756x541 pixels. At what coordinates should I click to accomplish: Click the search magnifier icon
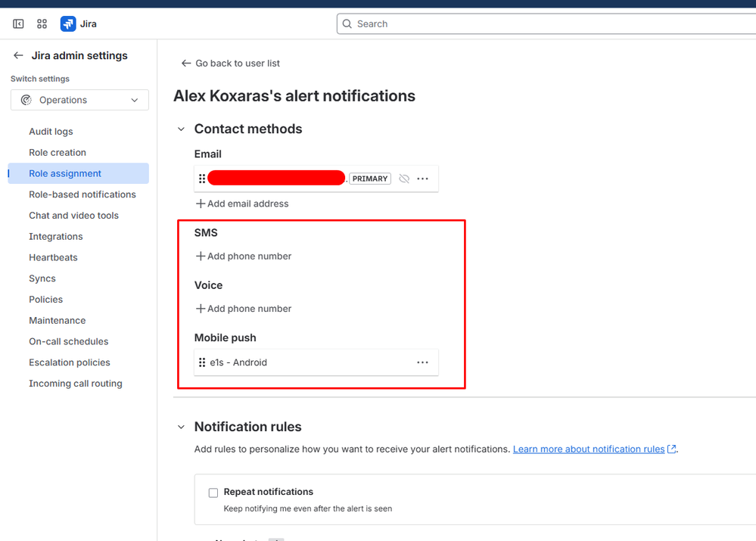tap(347, 23)
